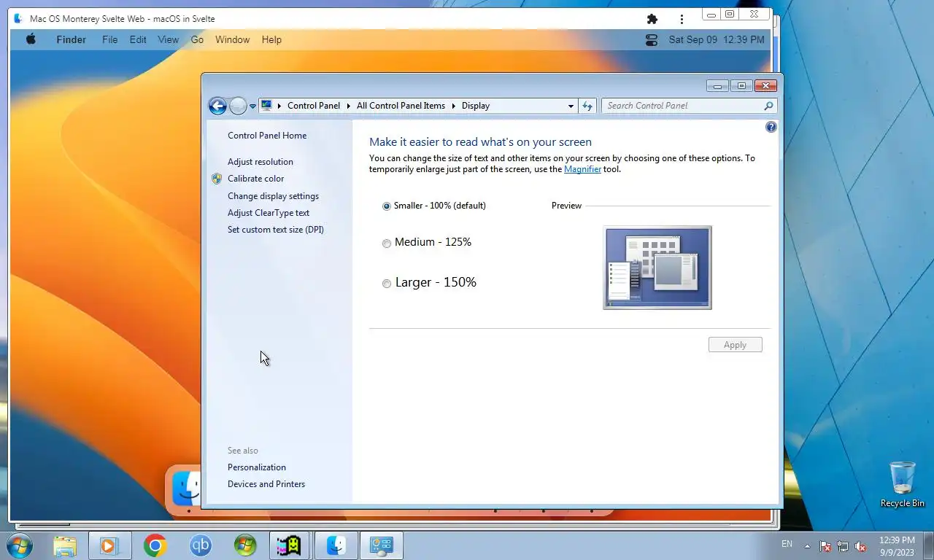Open Adjust ClearType text
934x560 pixels.
click(269, 213)
